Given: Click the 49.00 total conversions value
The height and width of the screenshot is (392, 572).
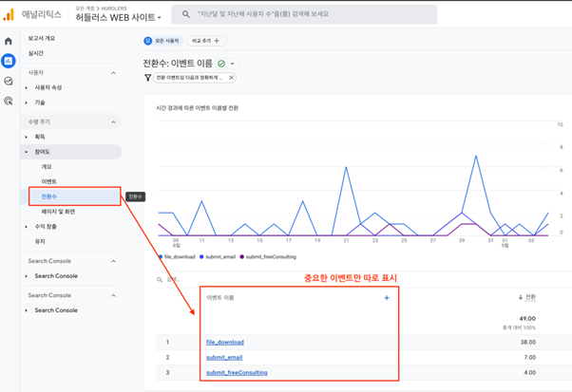Looking at the screenshot, I should [x=527, y=318].
